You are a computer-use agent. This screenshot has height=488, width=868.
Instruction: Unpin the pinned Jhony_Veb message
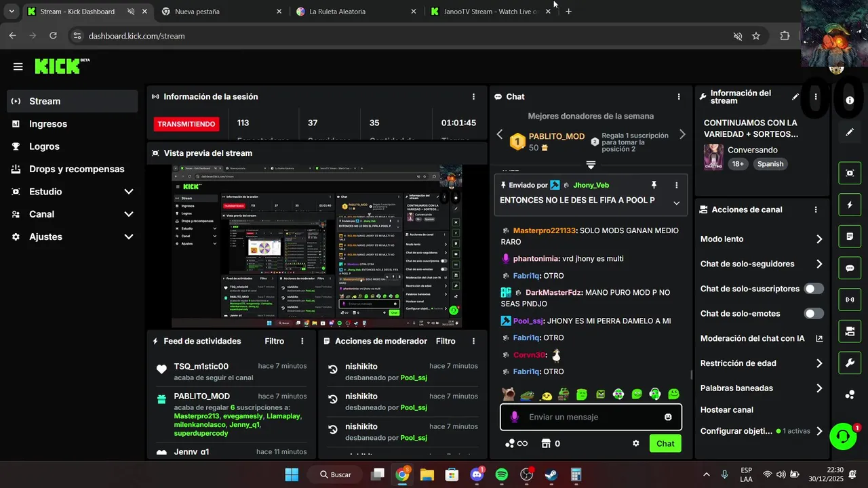coord(654,185)
